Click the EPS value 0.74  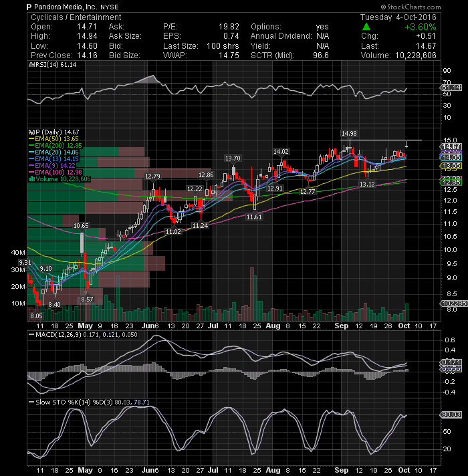pyautogui.click(x=231, y=36)
